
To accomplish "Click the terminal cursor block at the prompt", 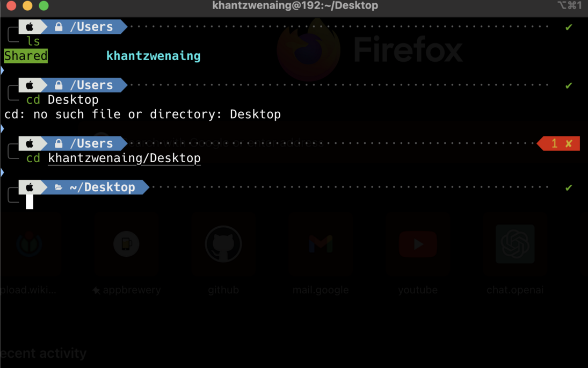I will [30, 201].
